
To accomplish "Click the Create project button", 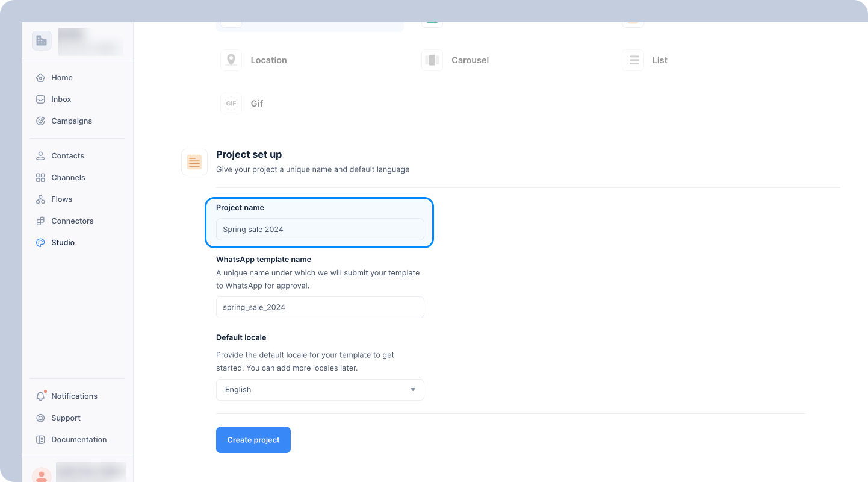I will (253, 440).
